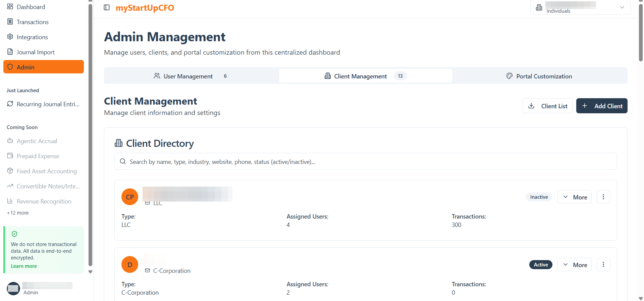Download the Client List
This screenshot has width=644, height=301.
548,106
